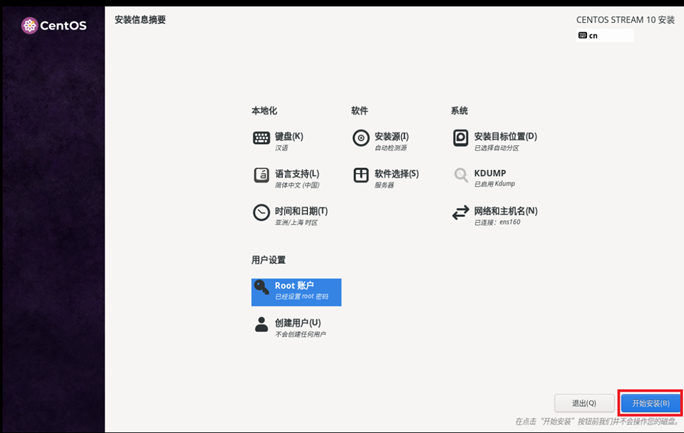Open 软件选择(S) software selection
Viewport: 684px width, 433px height.
pyautogui.click(x=397, y=174)
